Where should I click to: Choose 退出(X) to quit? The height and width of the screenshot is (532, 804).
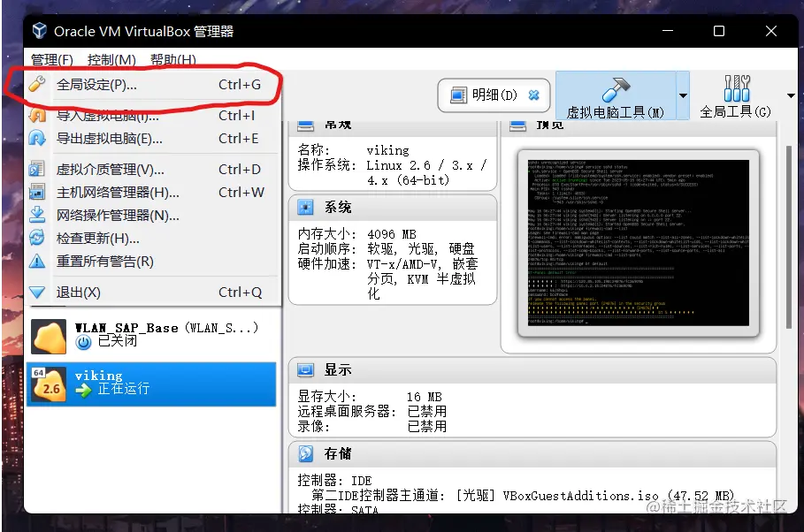[152, 293]
